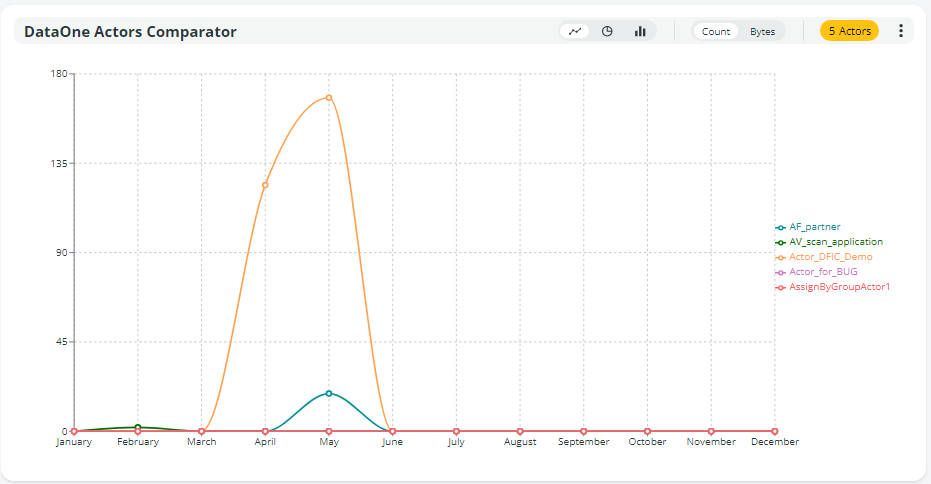Switch to line chart view
Image resolution: width=931 pixels, height=484 pixels.
coord(575,31)
